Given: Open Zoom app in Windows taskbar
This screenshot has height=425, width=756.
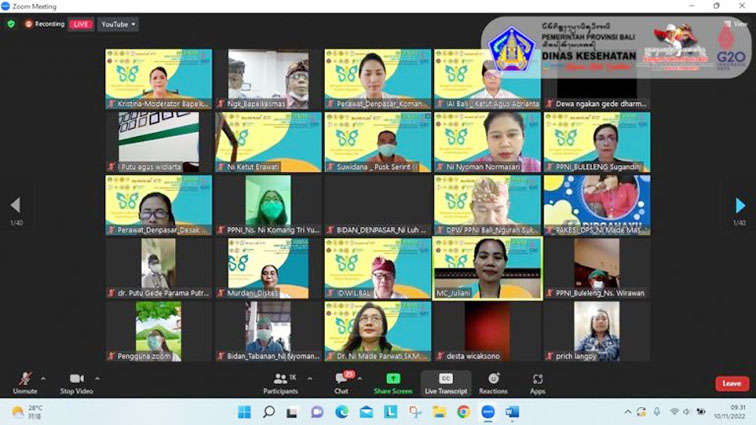Looking at the screenshot, I should pos(487,411).
